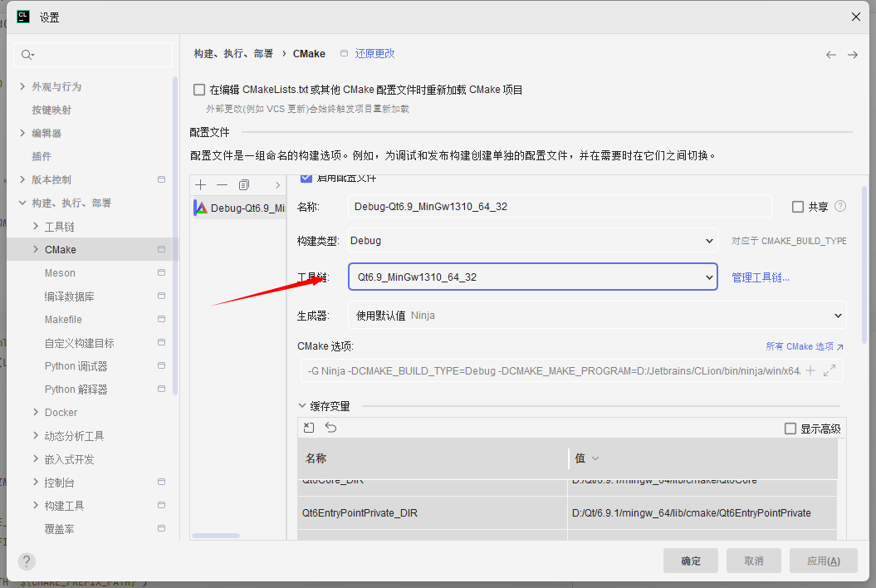Click the project-level icon beside Makefile

(161, 319)
